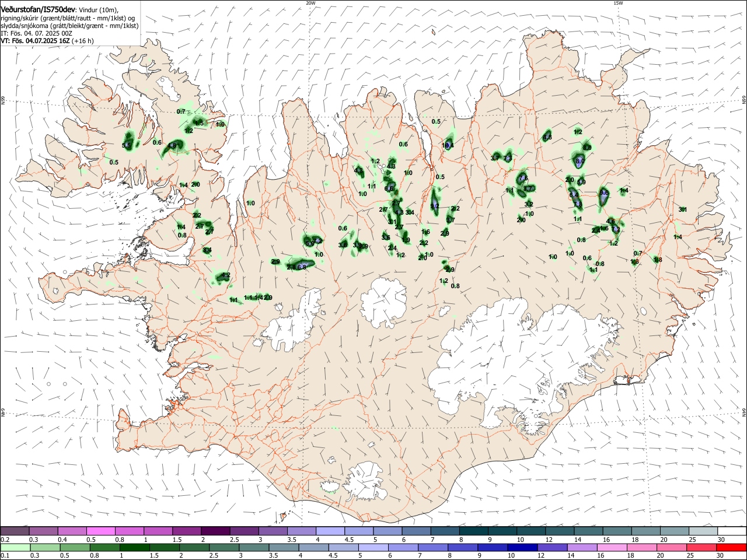Select the pale green 0.1 rain swatch
Image resolution: width=747 pixels, height=560 pixels.
(x=15, y=547)
